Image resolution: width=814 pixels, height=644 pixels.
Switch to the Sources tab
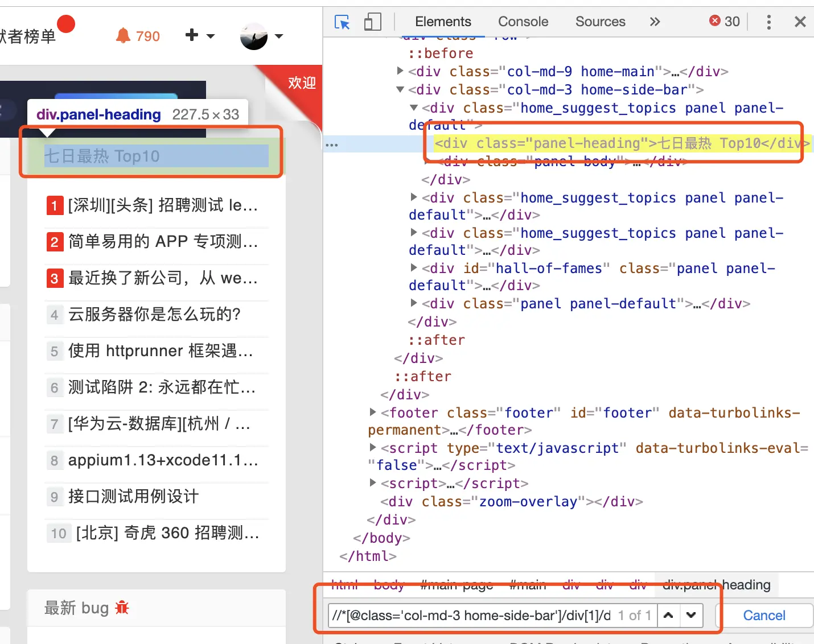point(600,22)
